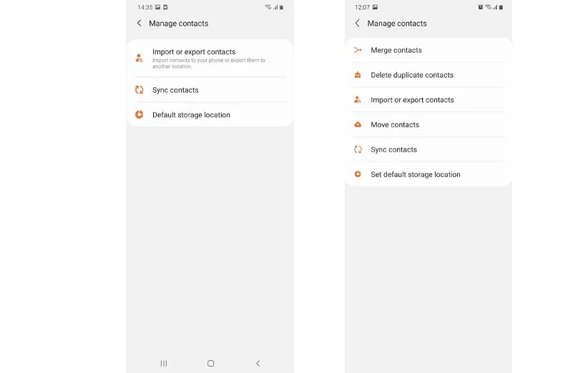Open Sync contacts on the left phone
This screenshot has height=373, width=588.
point(210,90)
